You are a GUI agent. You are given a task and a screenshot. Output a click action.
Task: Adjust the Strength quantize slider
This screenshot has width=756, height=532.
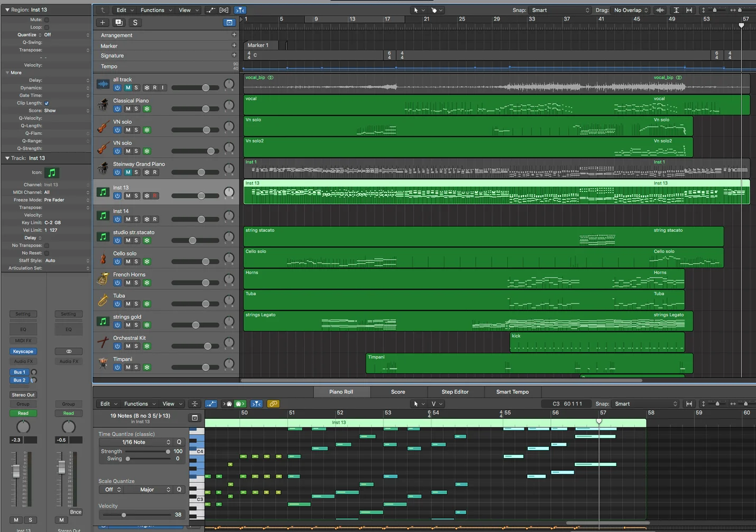coord(147,452)
